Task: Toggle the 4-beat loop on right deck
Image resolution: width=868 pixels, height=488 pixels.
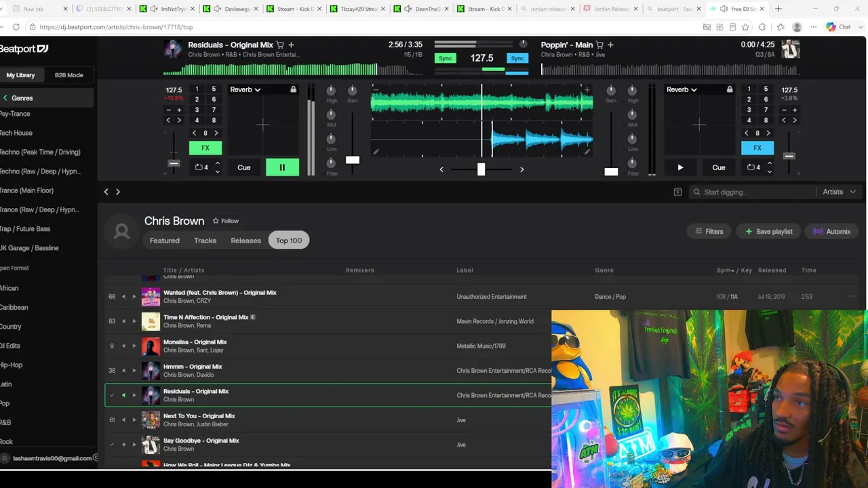Action: (x=753, y=167)
